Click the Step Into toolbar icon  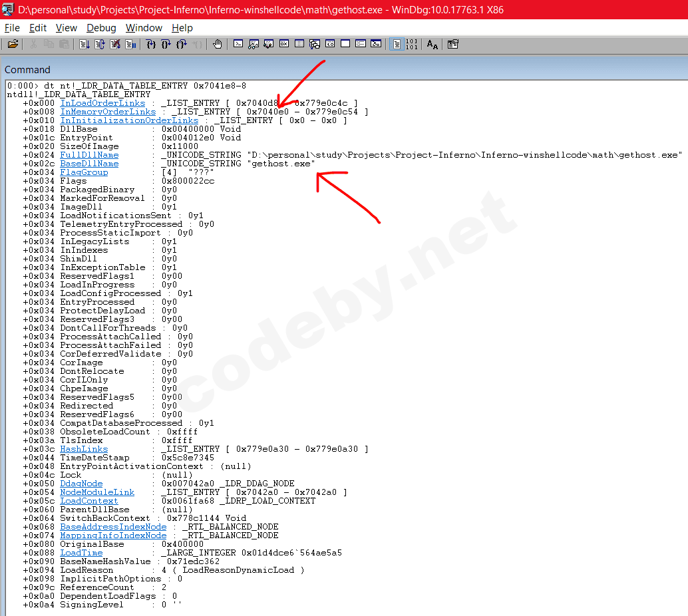pos(151,45)
